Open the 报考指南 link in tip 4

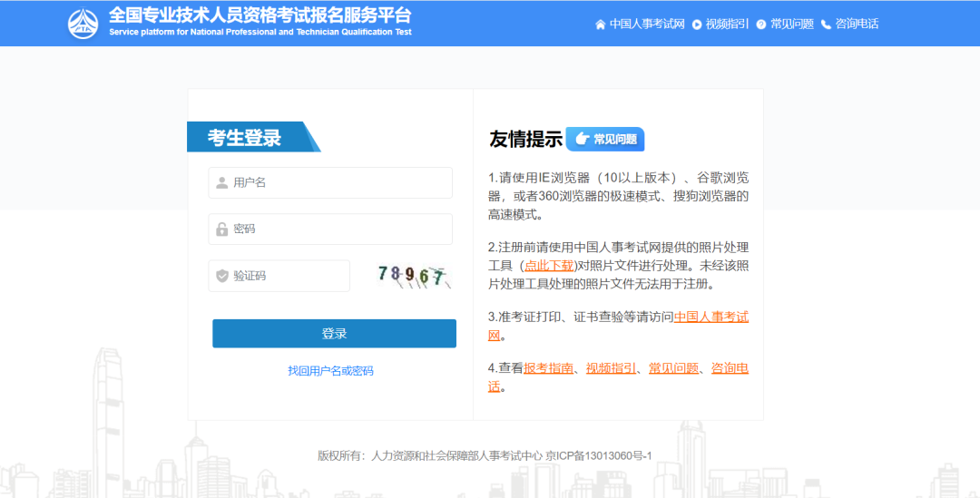(549, 368)
